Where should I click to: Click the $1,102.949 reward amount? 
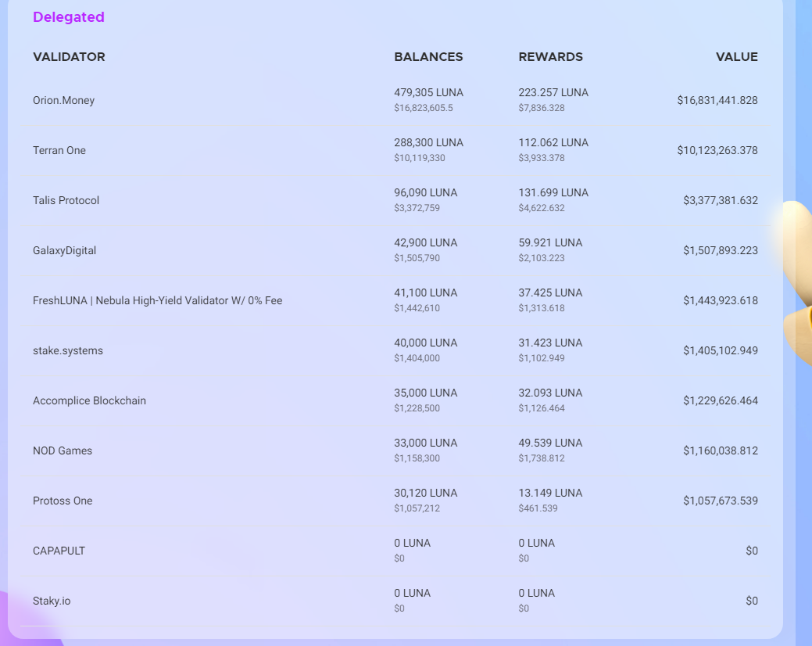pyautogui.click(x=541, y=358)
